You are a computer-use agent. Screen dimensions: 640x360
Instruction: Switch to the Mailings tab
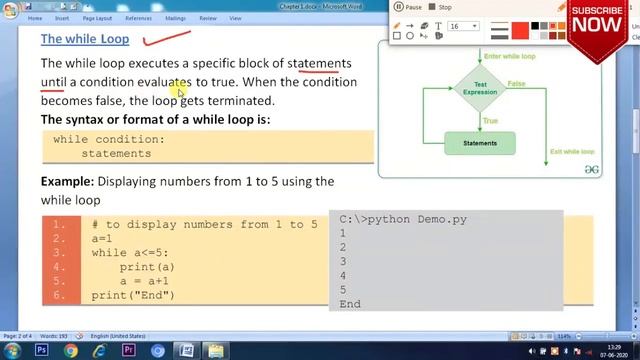[176, 18]
